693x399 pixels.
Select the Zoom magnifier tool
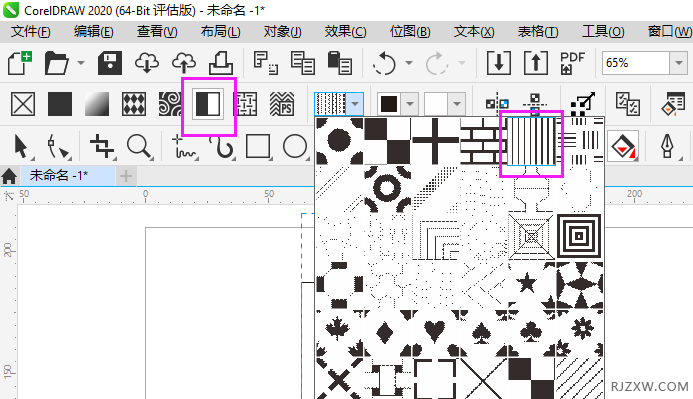pos(139,146)
